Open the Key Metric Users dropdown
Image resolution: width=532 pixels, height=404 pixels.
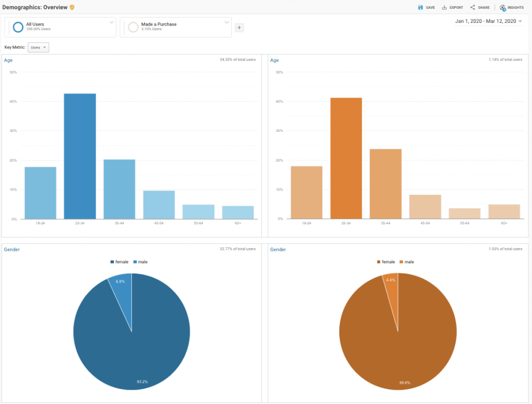38,47
